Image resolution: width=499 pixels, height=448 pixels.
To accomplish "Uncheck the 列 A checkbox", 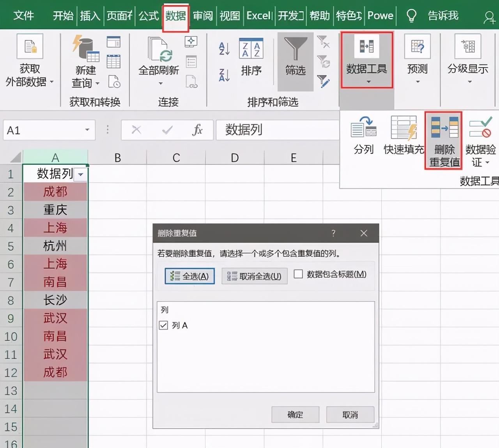I will 163,325.
